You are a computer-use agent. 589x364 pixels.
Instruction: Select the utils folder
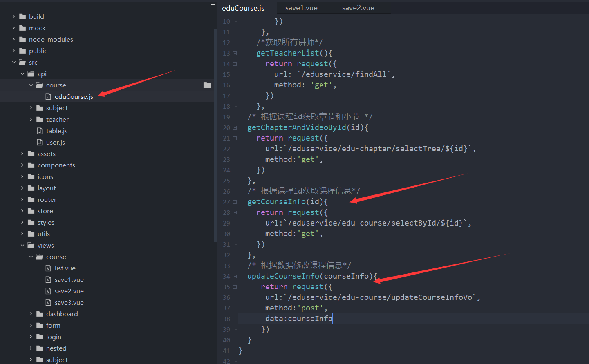point(44,234)
